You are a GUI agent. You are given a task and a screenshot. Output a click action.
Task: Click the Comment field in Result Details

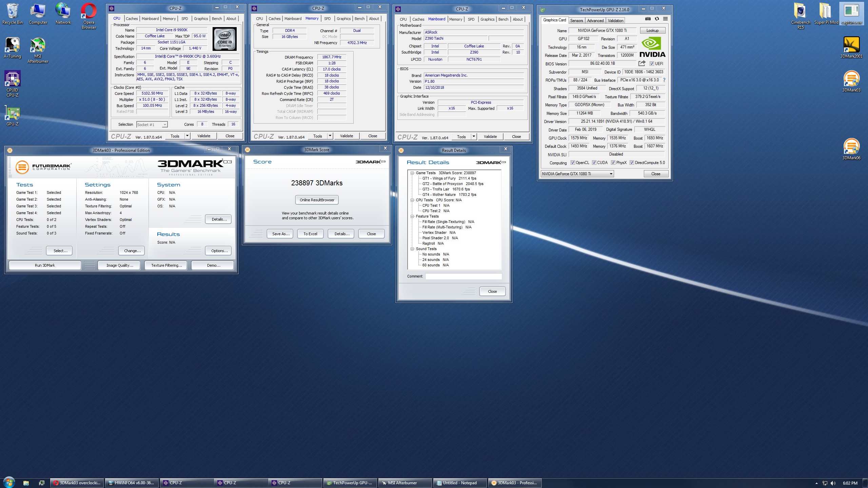pos(463,276)
